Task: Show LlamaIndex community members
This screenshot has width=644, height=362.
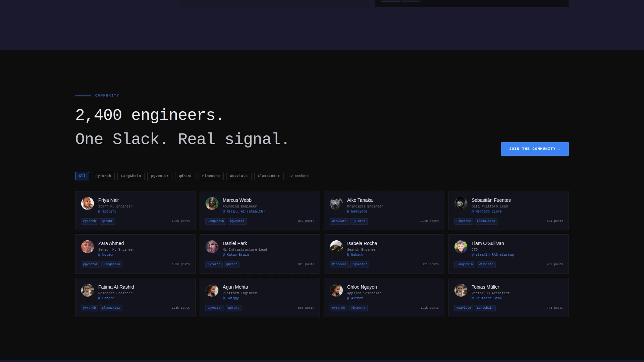Action: pyautogui.click(x=269, y=176)
